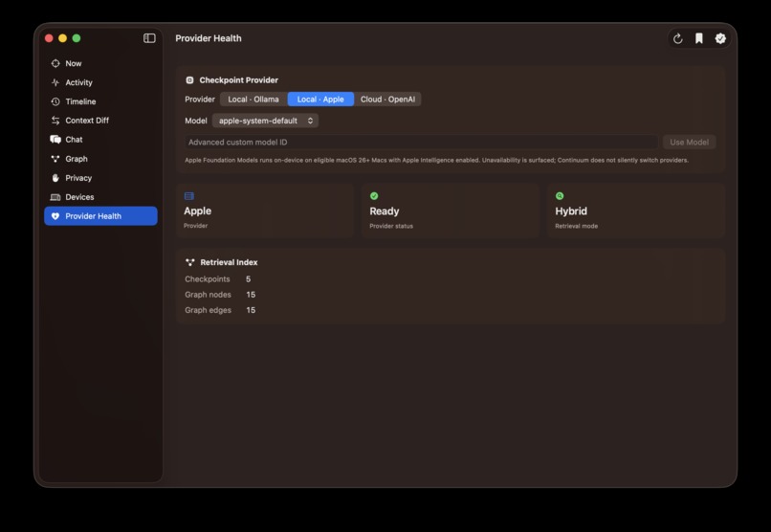Image resolution: width=771 pixels, height=532 pixels.
Task: Click the Retrieval Index graph icon
Action: (189, 262)
